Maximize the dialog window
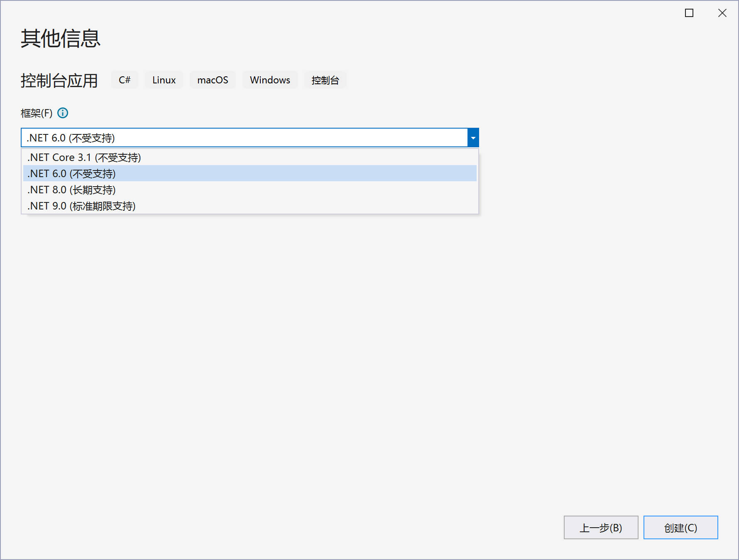739x560 pixels. (x=689, y=13)
